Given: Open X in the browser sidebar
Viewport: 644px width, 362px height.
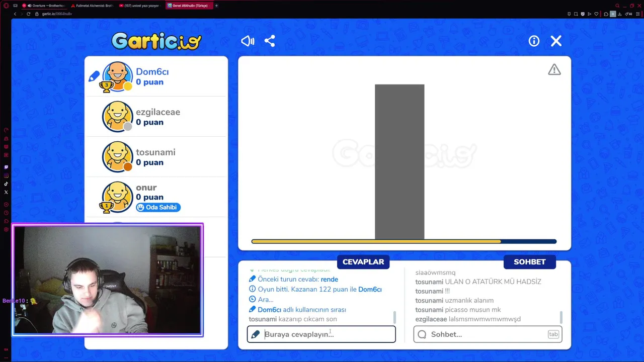Looking at the screenshot, I should coord(6,192).
